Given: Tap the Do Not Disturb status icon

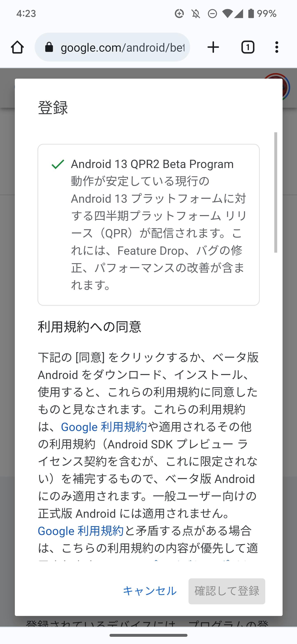Looking at the screenshot, I should [x=212, y=13].
